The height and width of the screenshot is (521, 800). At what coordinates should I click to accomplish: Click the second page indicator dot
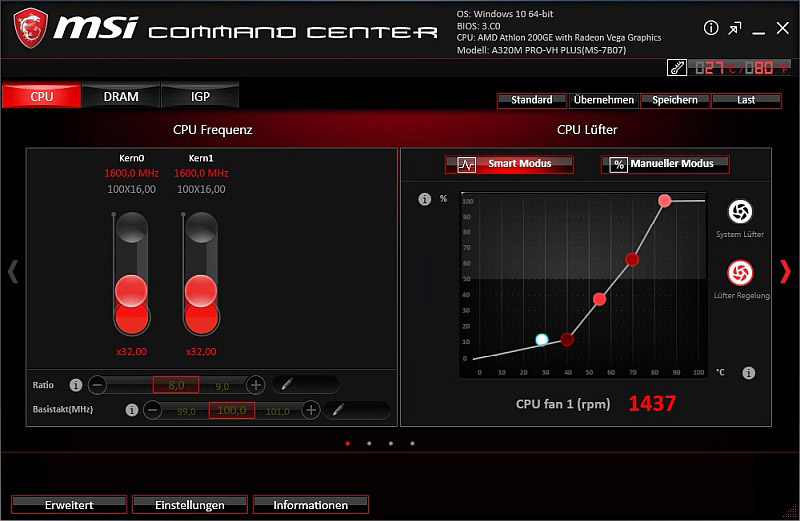pos(369,443)
